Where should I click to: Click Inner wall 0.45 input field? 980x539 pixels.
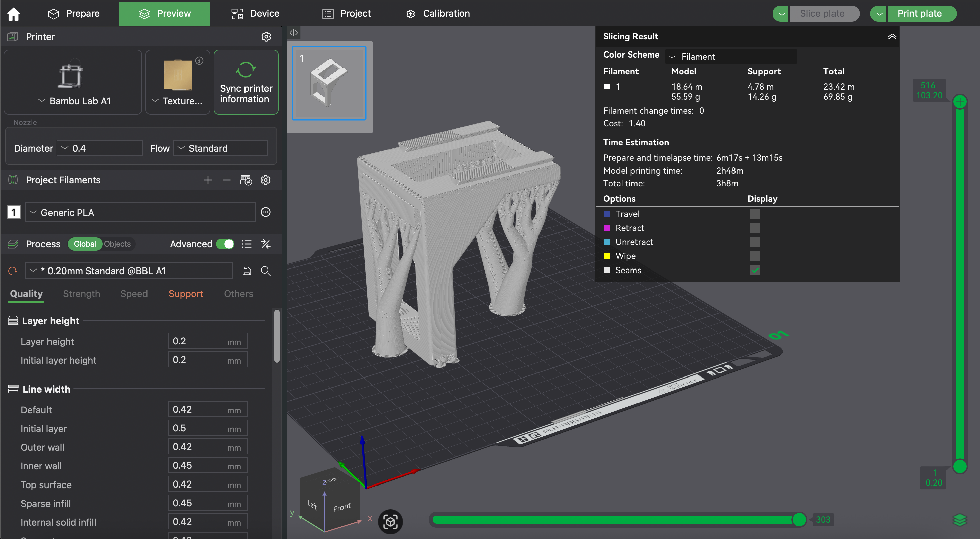click(208, 465)
